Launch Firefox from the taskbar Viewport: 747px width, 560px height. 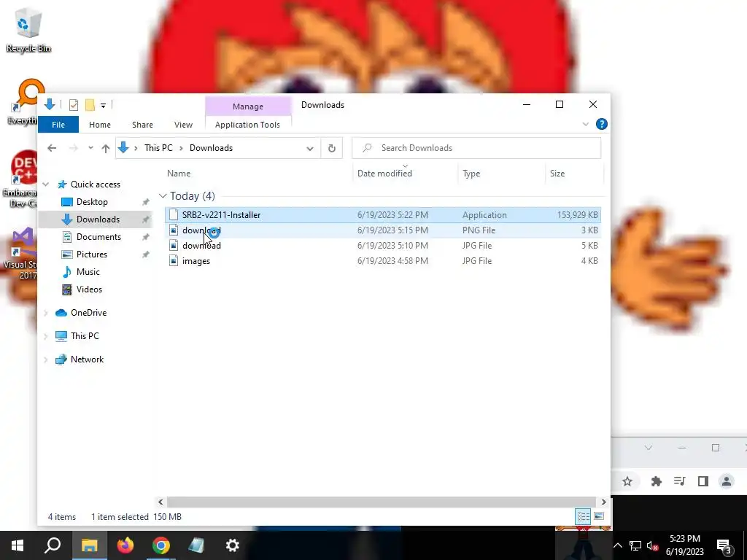(125, 545)
